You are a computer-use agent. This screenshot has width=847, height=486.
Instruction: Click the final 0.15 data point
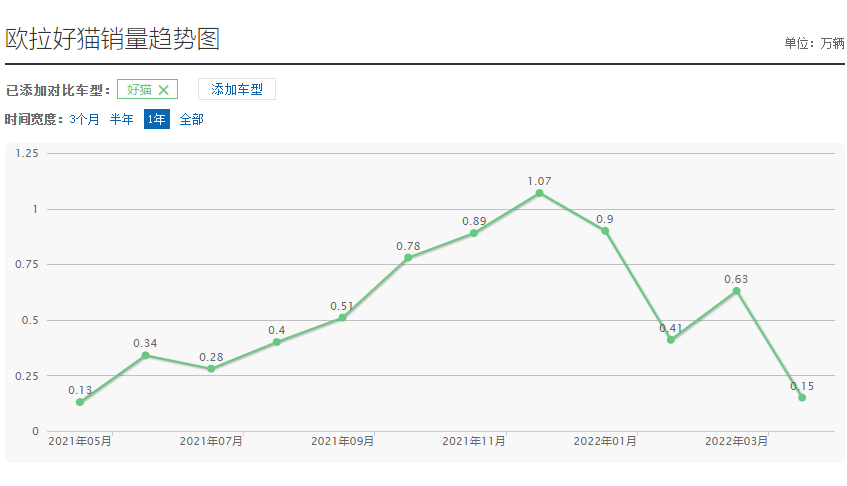pos(802,397)
